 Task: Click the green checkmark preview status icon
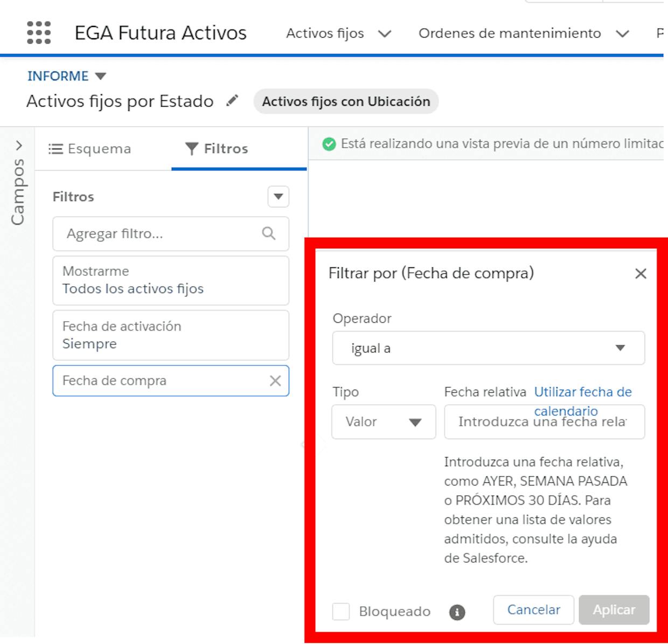click(329, 144)
